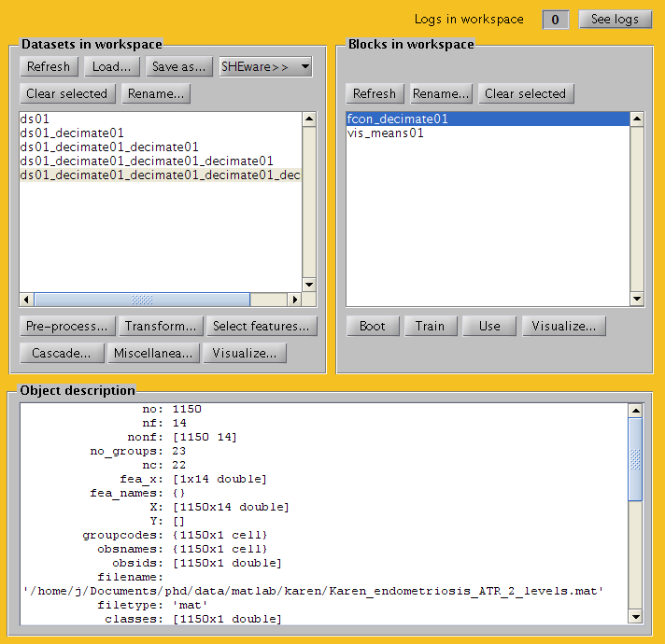The image size is (665, 644).
Task: Click the Boot button
Action: [373, 327]
